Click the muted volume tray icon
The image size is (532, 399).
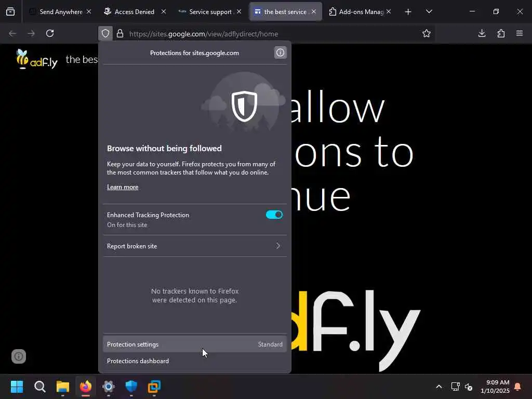coord(469,387)
